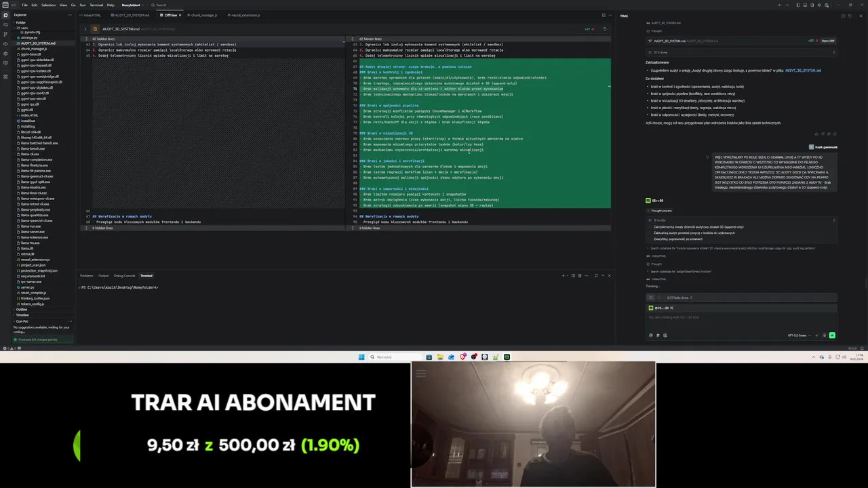Open Nowyfolder4 project dropdown in title bar
868x488 pixels.
coord(132,5)
